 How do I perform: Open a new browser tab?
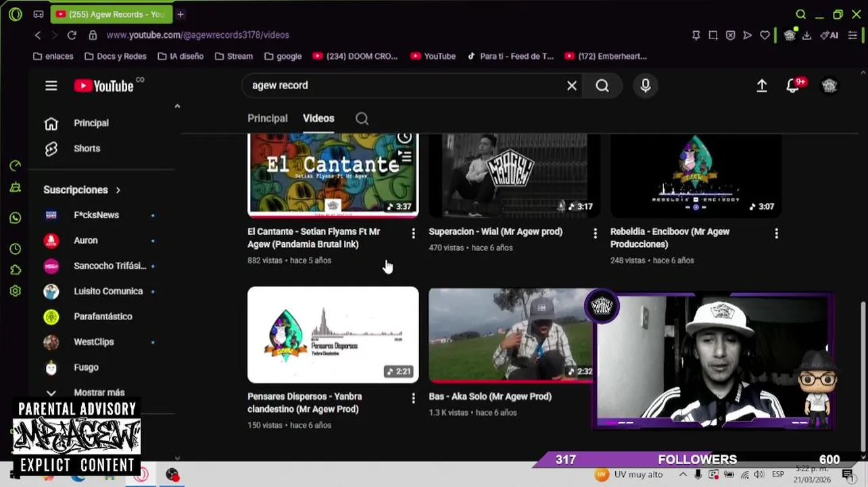[180, 14]
